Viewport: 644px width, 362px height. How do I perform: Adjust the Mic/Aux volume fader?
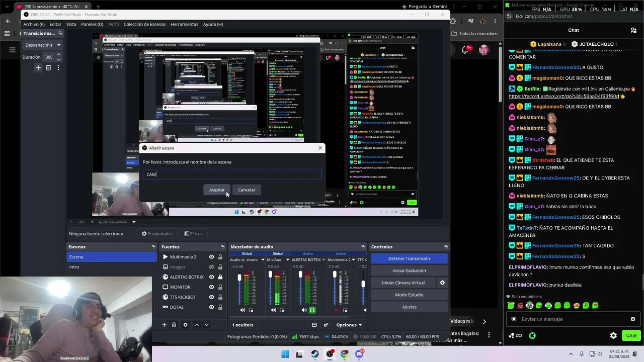click(x=270, y=275)
